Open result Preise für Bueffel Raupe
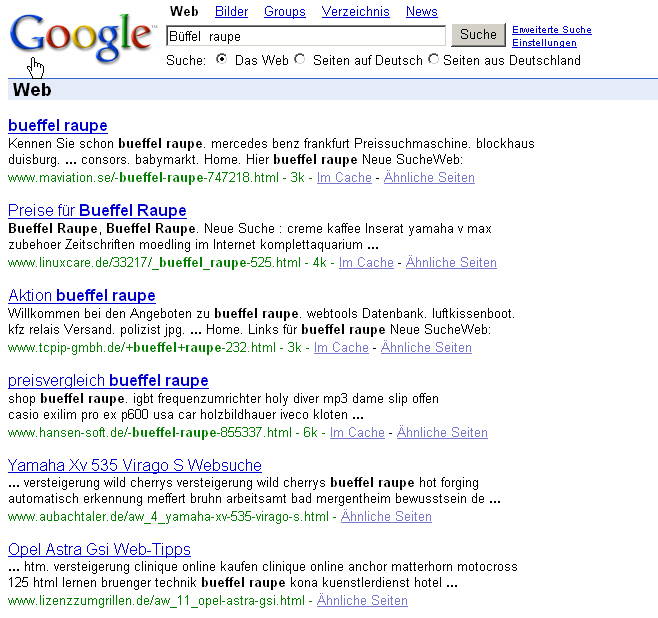This screenshot has height=618, width=658. tap(97, 210)
